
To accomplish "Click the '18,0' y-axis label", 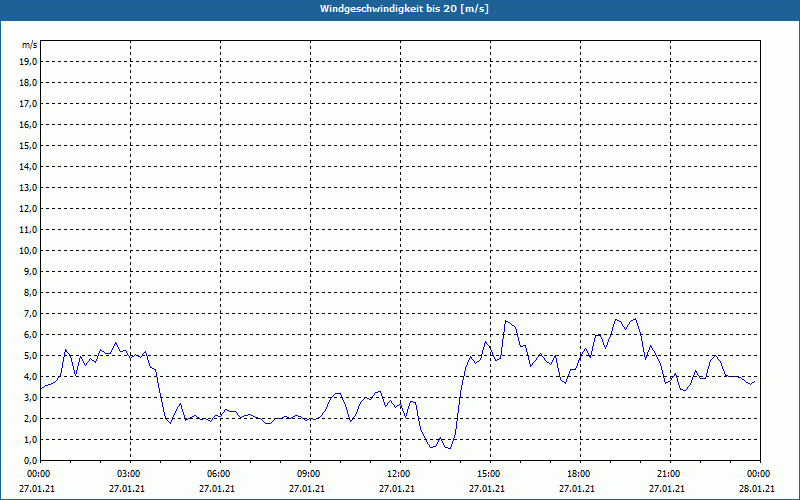I will pyautogui.click(x=28, y=83).
